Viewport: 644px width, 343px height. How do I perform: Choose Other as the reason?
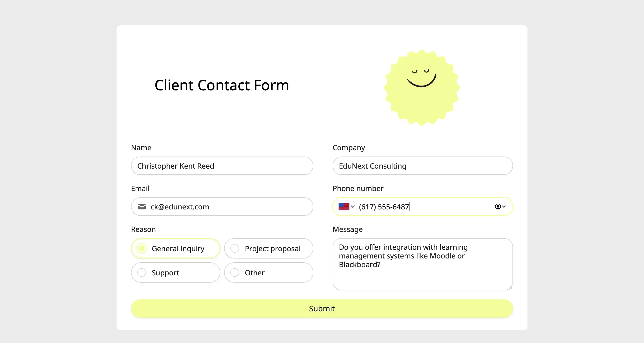(269, 272)
